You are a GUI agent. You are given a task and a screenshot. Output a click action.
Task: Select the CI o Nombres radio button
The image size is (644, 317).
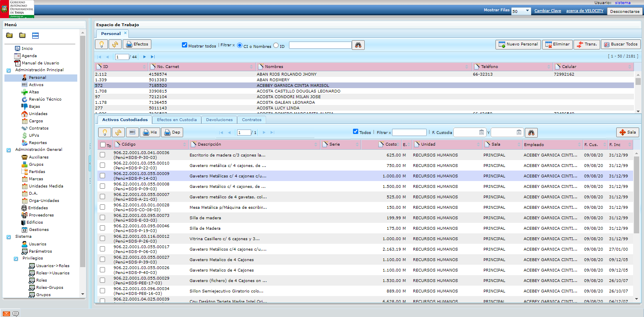click(239, 45)
